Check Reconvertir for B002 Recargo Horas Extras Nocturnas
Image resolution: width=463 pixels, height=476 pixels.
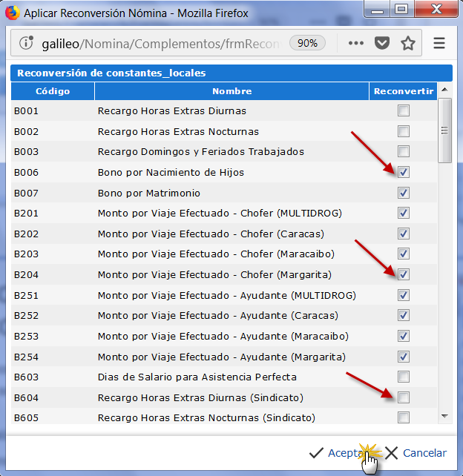click(404, 131)
